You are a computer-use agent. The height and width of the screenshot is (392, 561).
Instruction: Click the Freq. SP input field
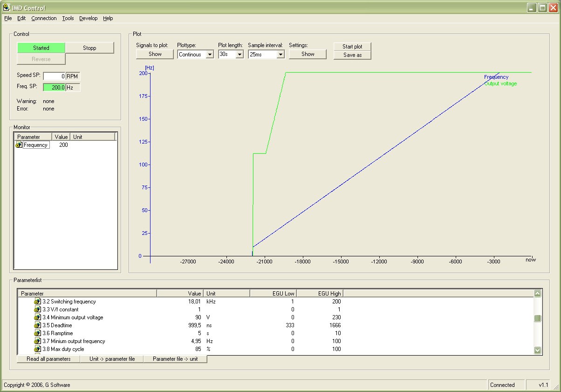[x=55, y=87]
